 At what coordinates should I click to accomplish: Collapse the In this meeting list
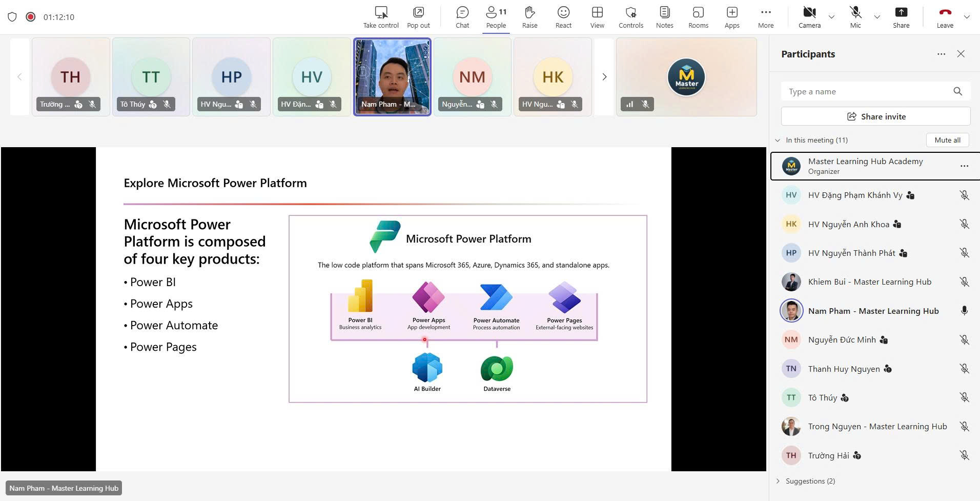(778, 140)
